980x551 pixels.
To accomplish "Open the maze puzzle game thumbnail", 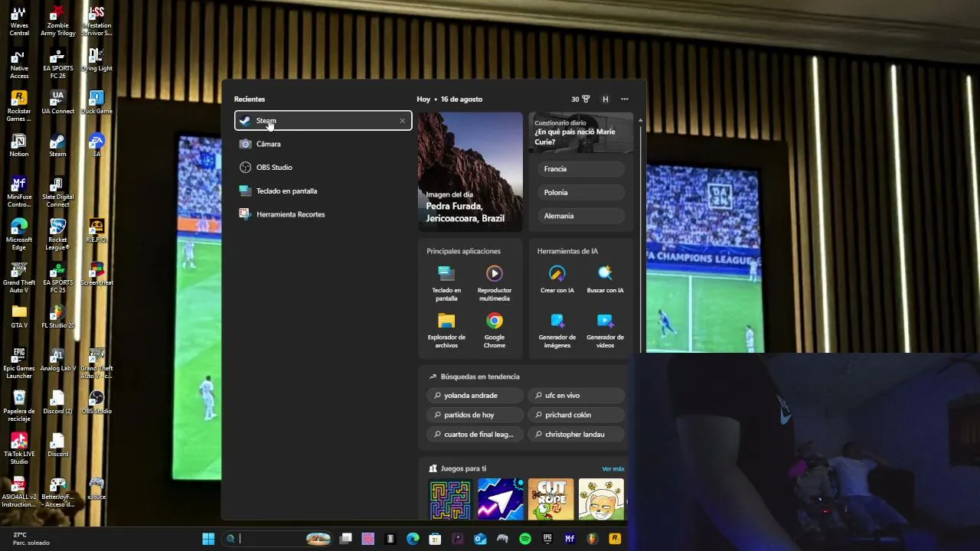I will pyautogui.click(x=450, y=499).
